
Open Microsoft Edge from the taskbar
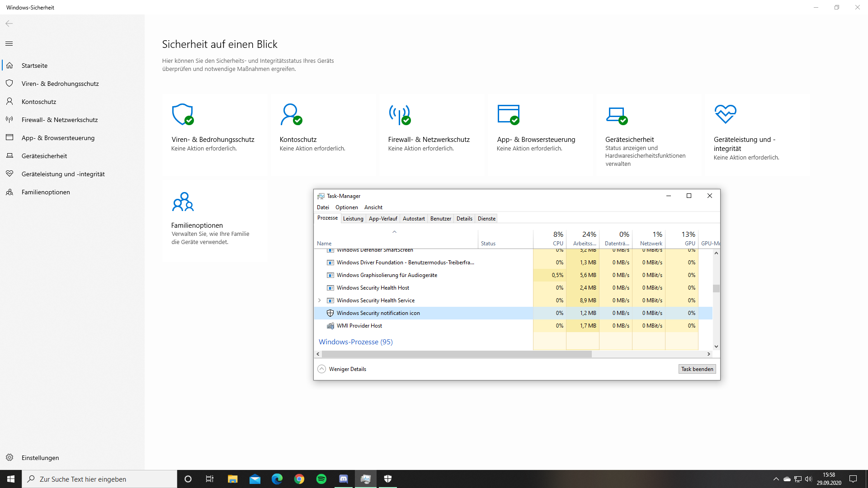coord(277,479)
